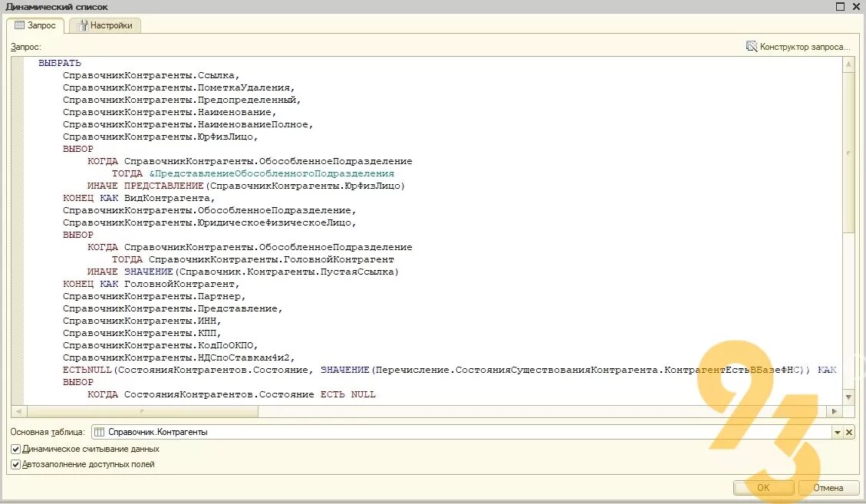Image resolution: width=866 pixels, height=504 pixels.
Task: Expand the Основная таблица dropdown
Action: click(838, 432)
